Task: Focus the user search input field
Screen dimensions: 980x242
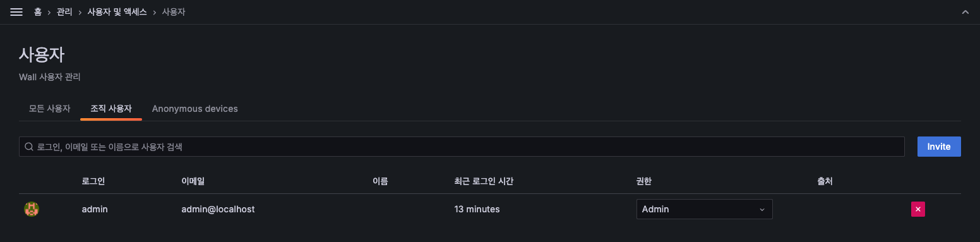Action: [462, 147]
